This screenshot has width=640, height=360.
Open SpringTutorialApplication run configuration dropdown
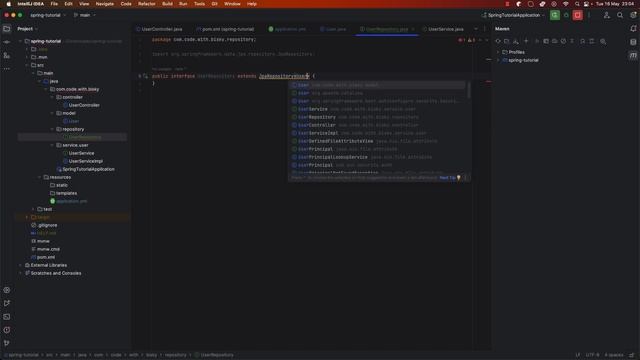coord(513,15)
